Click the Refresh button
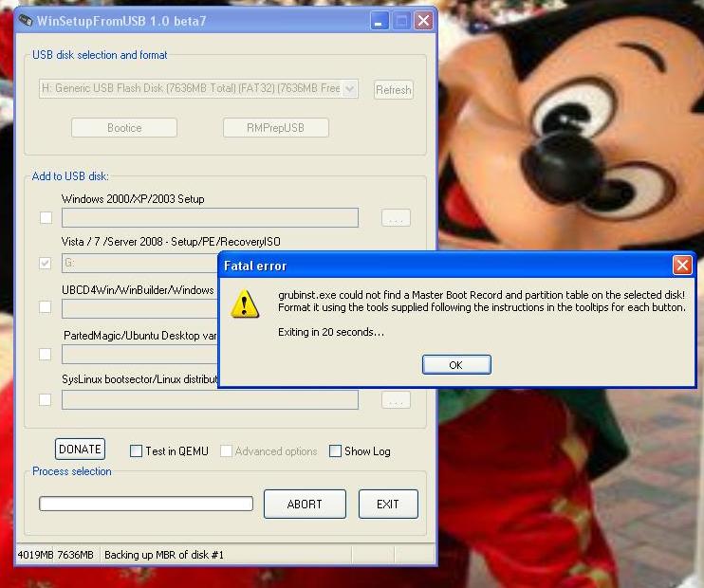The image size is (704, 588). click(394, 90)
